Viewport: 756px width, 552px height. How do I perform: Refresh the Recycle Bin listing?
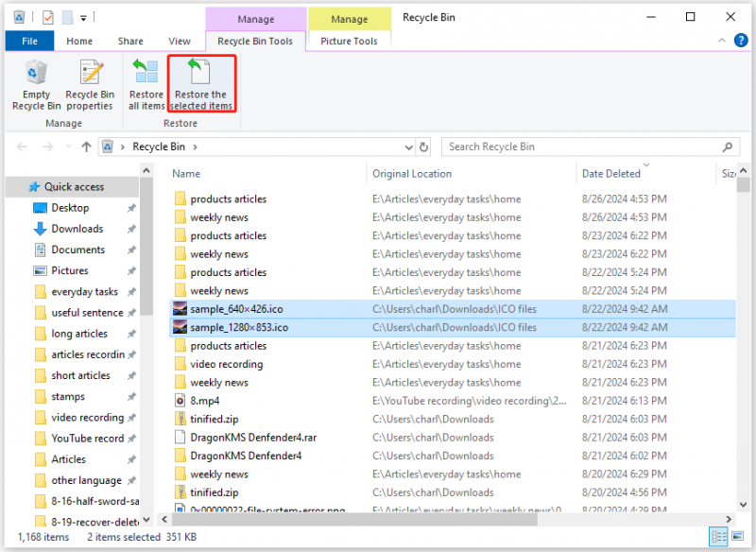(x=423, y=147)
